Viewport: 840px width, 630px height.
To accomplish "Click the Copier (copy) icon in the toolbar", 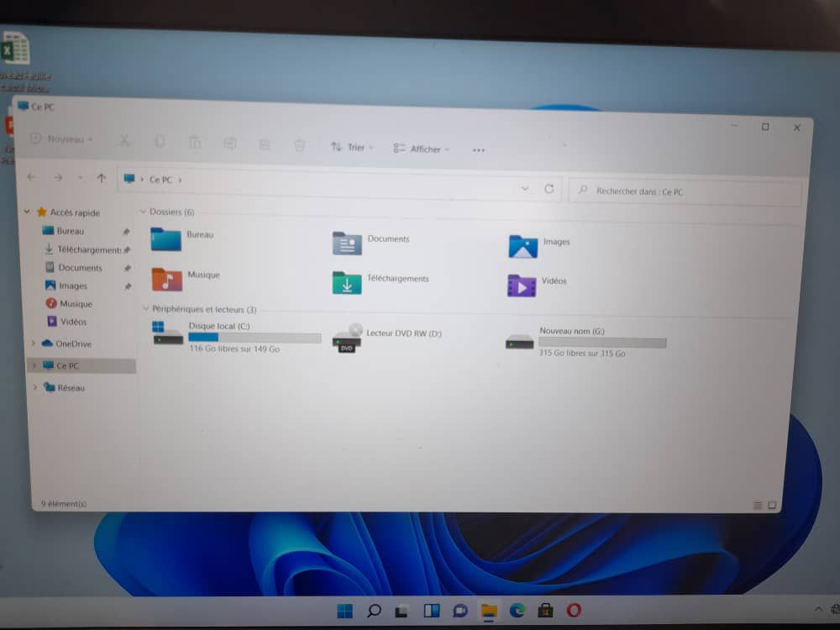I will pos(160,144).
